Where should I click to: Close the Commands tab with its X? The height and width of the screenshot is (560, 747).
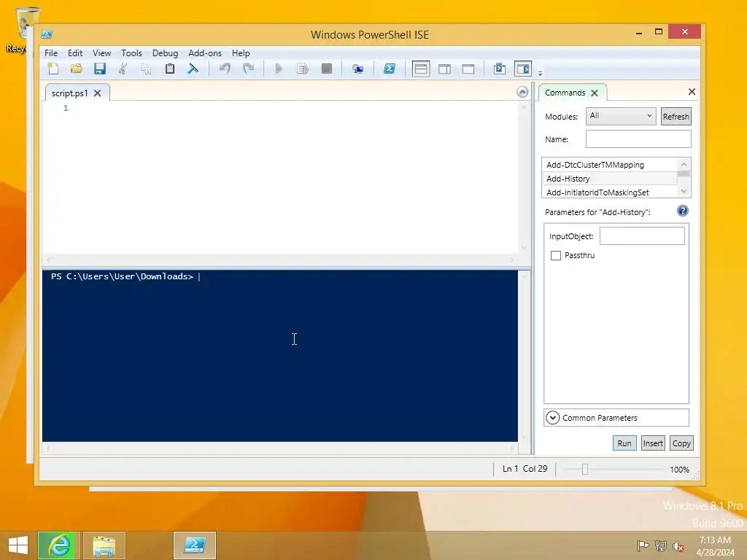595,93
